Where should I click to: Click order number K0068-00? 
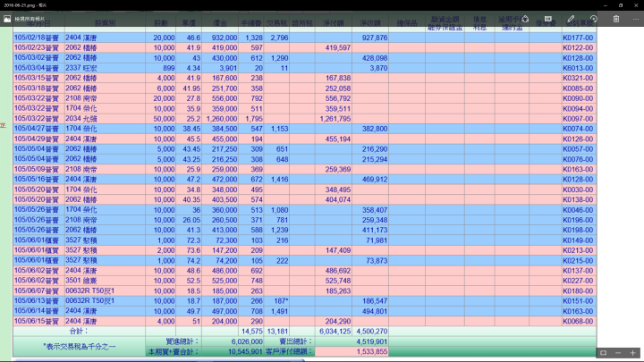pos(578,322)
